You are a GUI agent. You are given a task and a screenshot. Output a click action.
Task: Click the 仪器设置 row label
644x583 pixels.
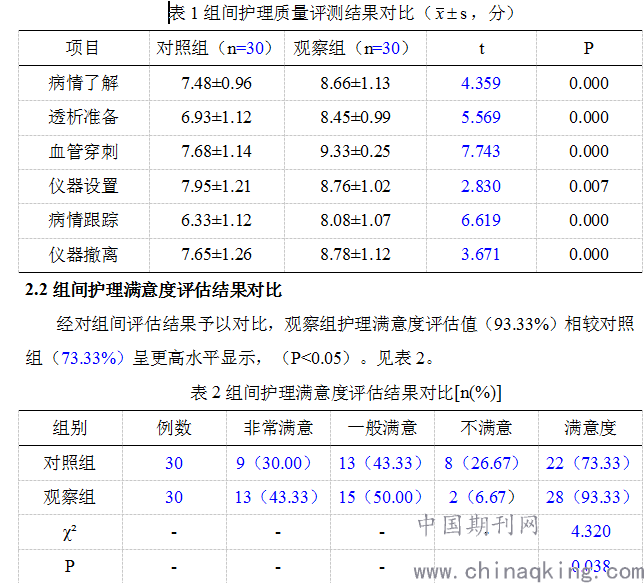point(83,186)
